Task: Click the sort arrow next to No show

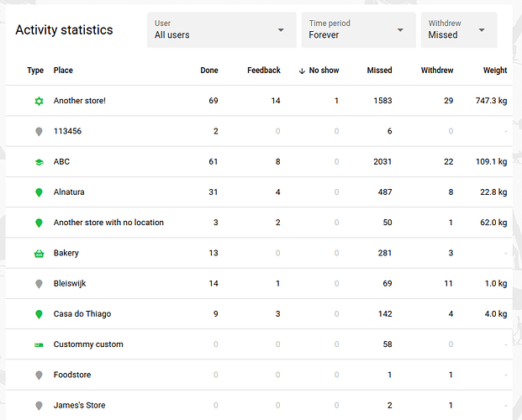Action: [302, 71]
